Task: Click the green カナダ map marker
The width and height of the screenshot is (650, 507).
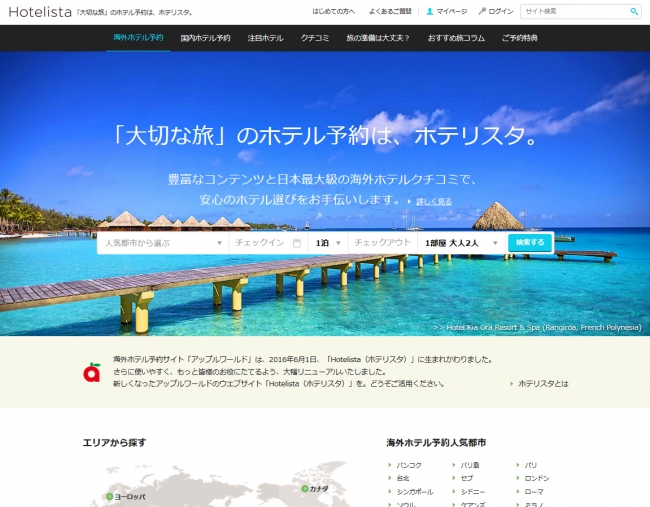Action: coord(305,489)
